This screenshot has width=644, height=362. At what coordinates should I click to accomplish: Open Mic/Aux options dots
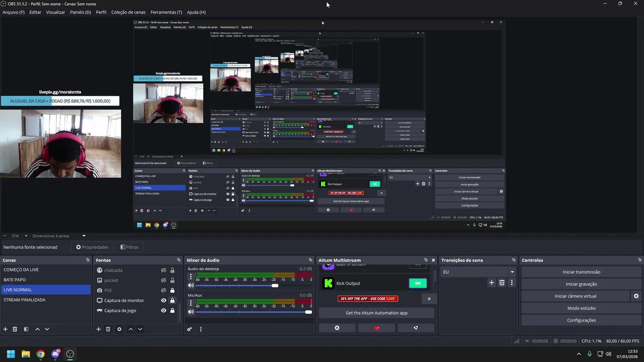pos(190,303)
